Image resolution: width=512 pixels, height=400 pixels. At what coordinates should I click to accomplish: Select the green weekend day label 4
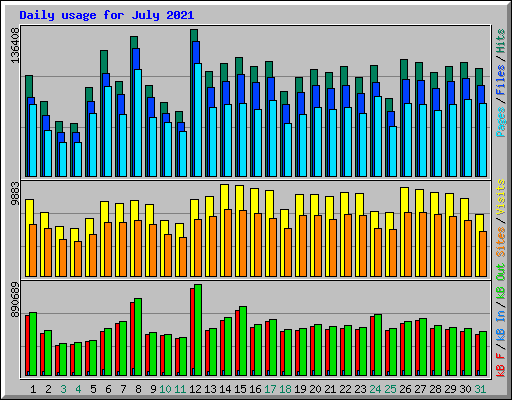point(78,389)
